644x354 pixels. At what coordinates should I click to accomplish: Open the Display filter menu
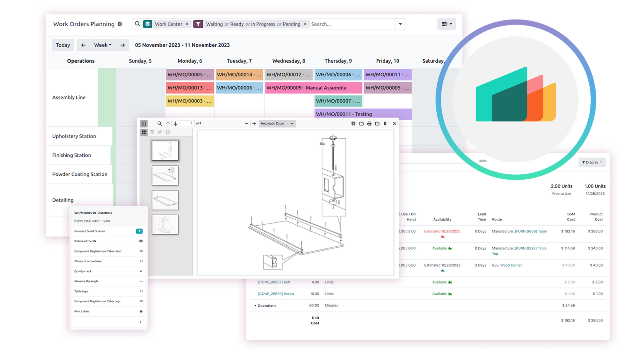pyautogui.click(x=592, y=162)
